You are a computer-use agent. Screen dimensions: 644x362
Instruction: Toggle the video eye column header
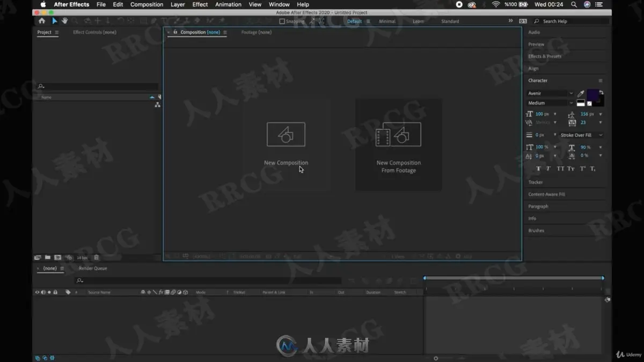click(37, 292)
